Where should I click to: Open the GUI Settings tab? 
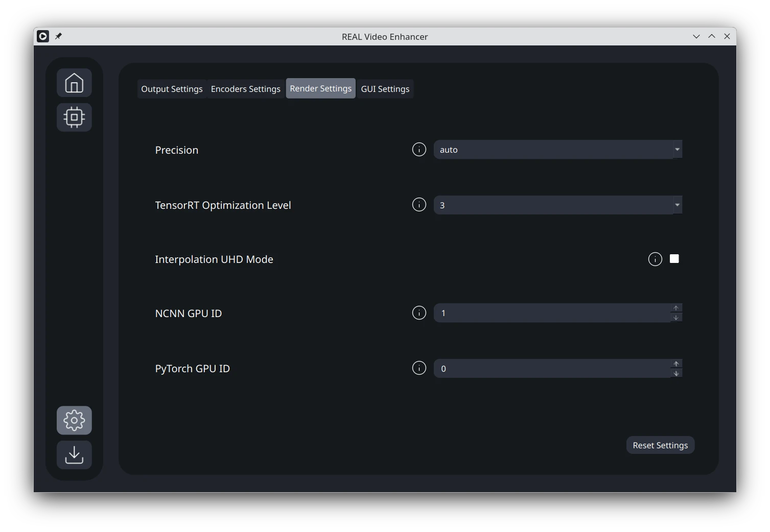point(385,89)
